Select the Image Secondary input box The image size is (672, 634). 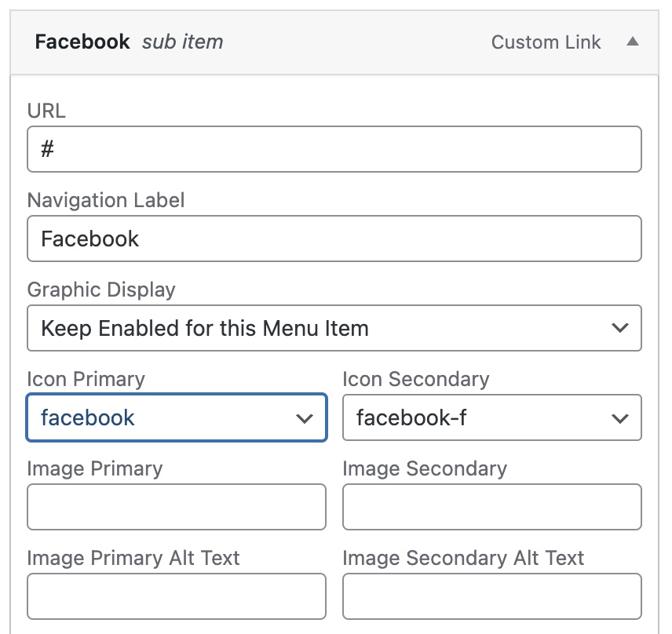(x=491, y=507)
